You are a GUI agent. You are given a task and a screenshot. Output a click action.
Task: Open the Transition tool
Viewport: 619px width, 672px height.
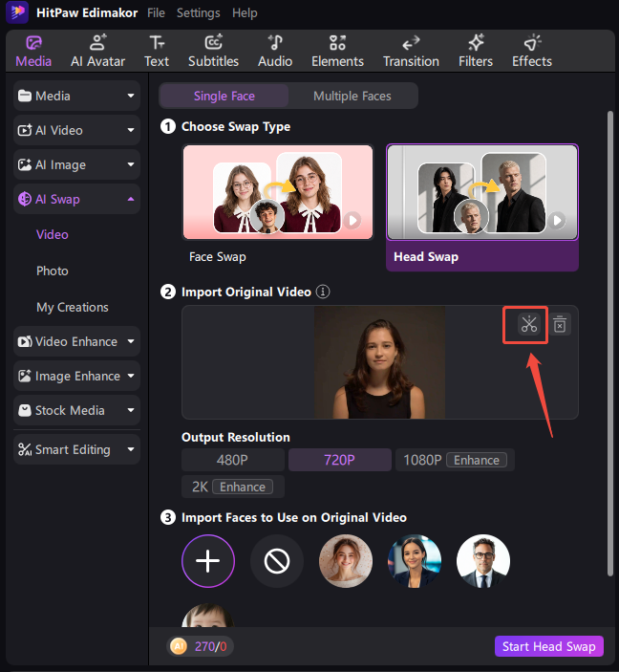(x=411, y=52)
